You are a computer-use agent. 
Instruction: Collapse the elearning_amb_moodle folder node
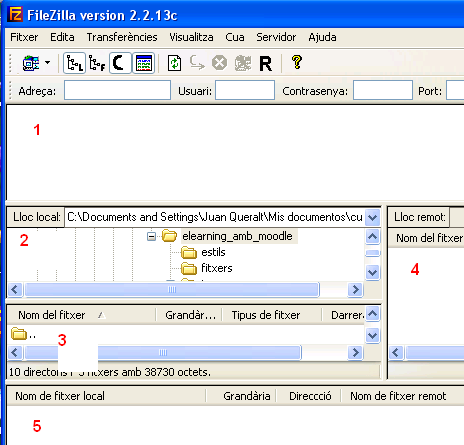(151, 237)
